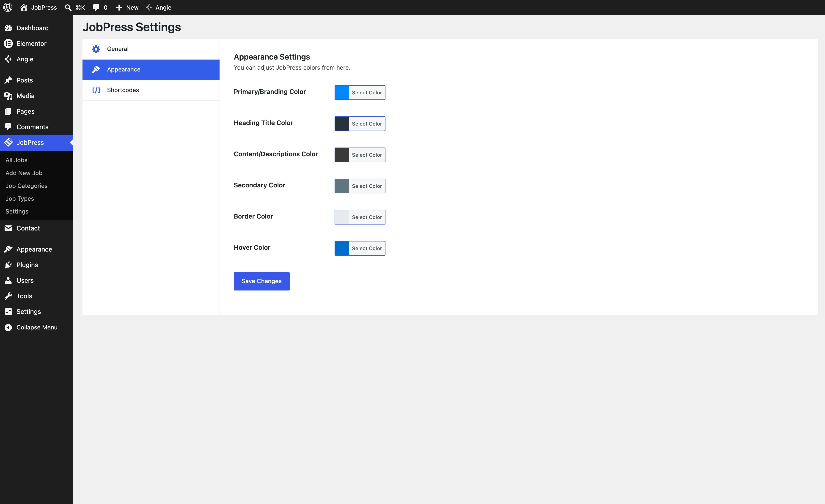Open the search magnifier icon in admin bar

tap(68, 7)
